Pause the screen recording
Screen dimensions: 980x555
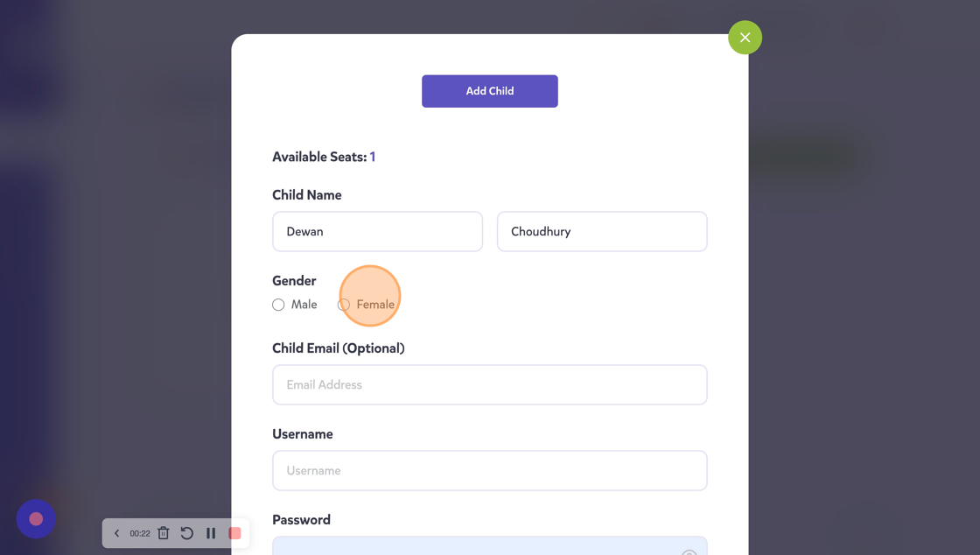(211, 533)
